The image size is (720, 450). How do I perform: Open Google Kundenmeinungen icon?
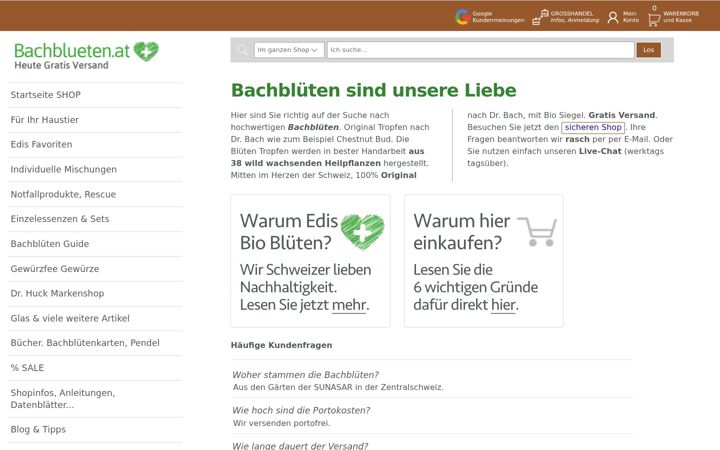(462, 17)
